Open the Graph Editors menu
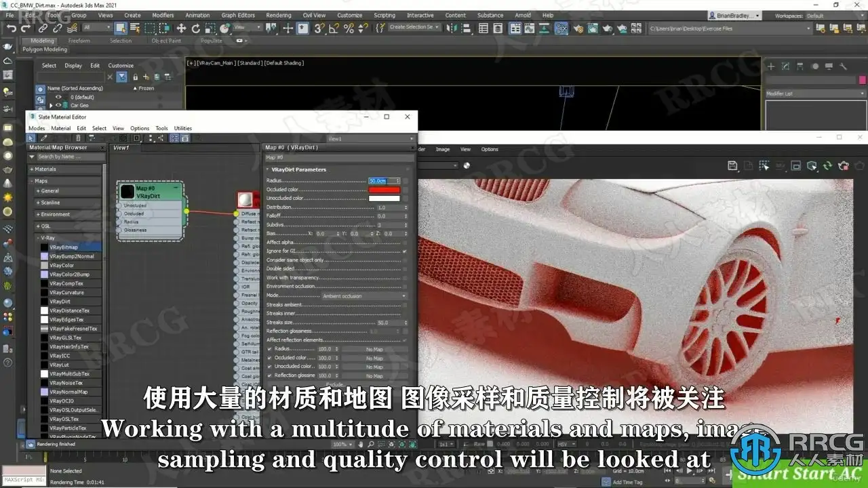The height and width of the screenshot is (488, 868). 238,15
